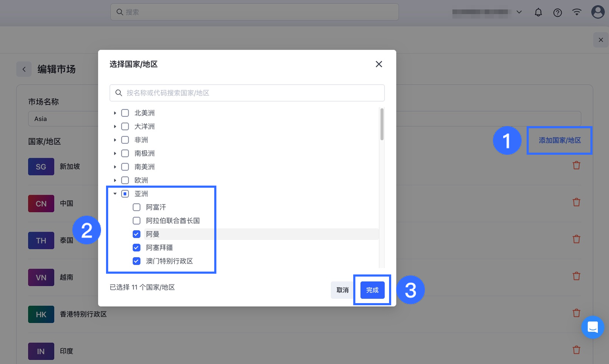Check the 大洋洲 checkbox
This screenshot has height=364, width=609.
(x=125, y=126)
